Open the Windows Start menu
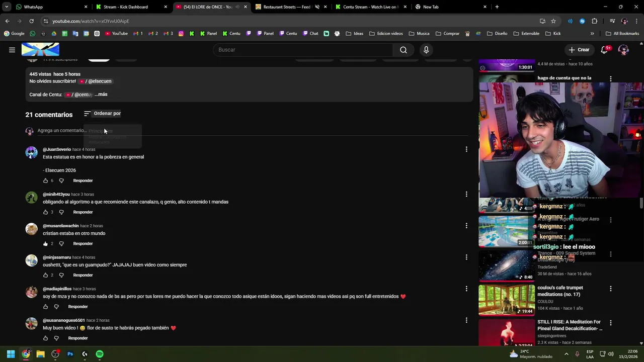The width and height of the screenshot is (644, 362). (x=11, y=354)
